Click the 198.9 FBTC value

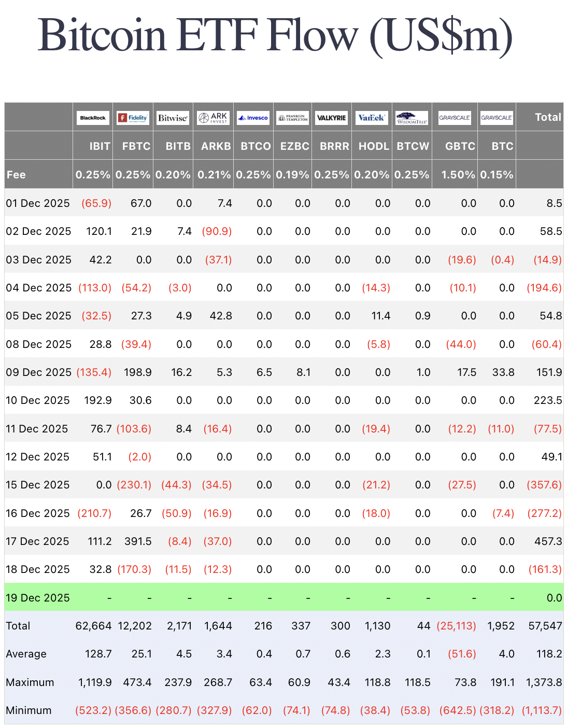tap(138, 372)
